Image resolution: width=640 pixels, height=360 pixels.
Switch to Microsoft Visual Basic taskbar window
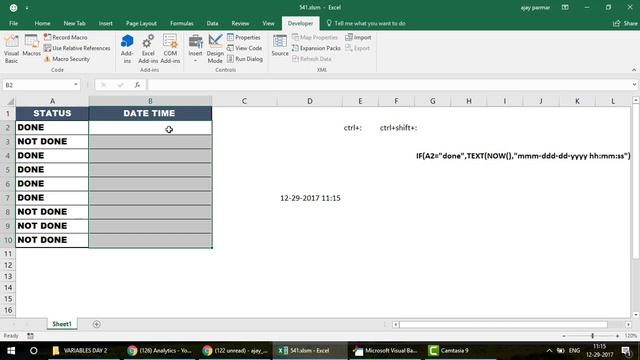[x=385, y=351]
